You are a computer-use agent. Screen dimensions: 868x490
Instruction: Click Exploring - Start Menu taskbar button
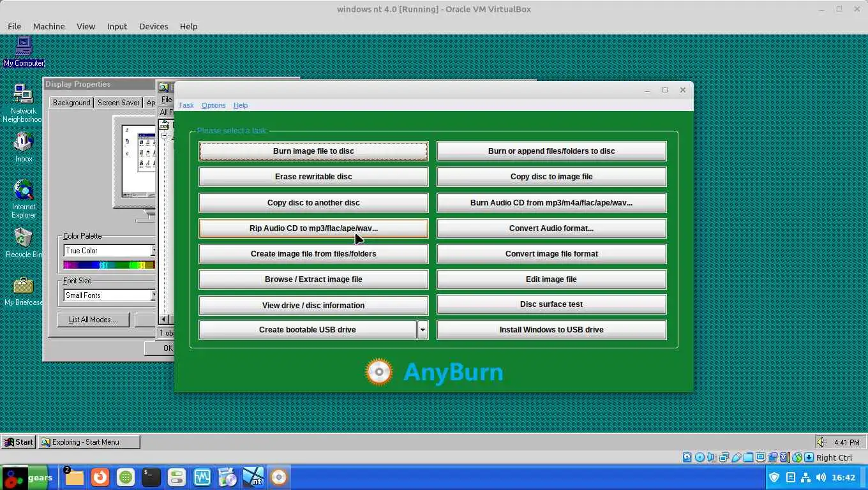(88, 442)
